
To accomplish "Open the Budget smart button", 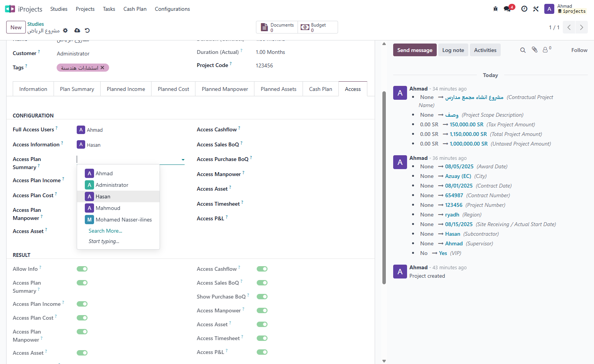I will coord(318,27).
